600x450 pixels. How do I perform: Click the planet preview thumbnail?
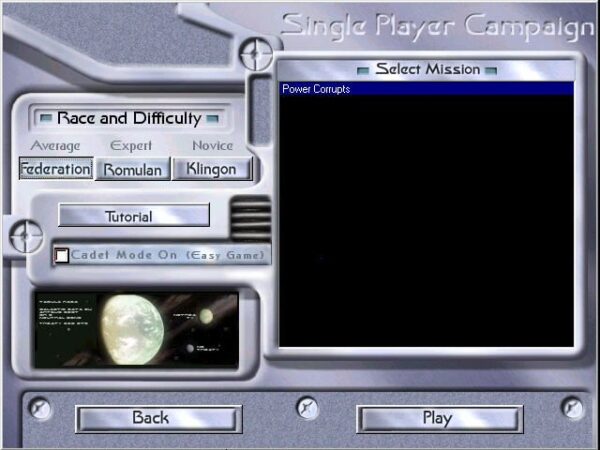pos(136,329)
